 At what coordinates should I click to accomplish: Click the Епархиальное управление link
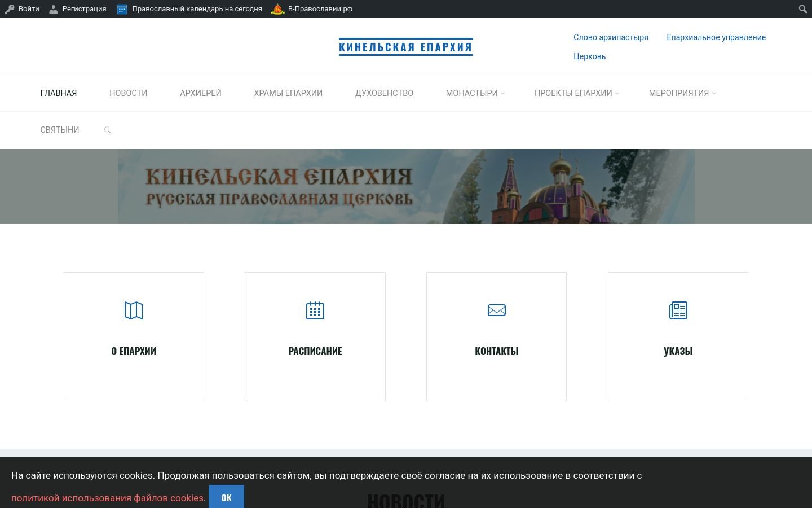tap(716, 37)
